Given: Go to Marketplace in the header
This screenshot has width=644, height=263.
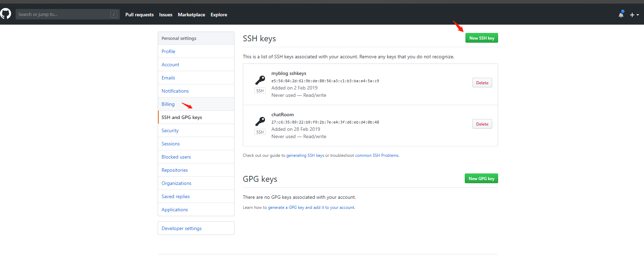Looking at the screenshot, I should (191, 15).
